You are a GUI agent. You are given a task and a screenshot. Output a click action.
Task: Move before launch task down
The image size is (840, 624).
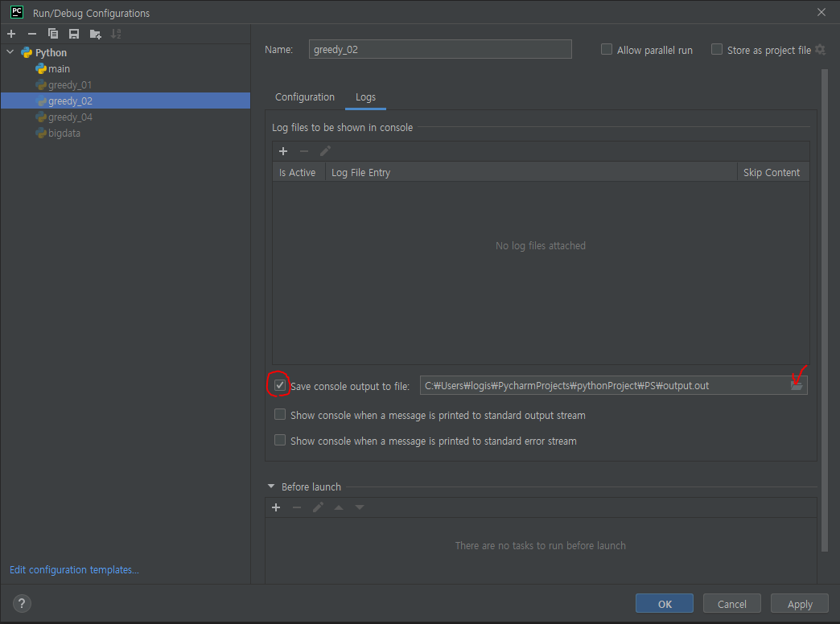(x=360, y=507)
